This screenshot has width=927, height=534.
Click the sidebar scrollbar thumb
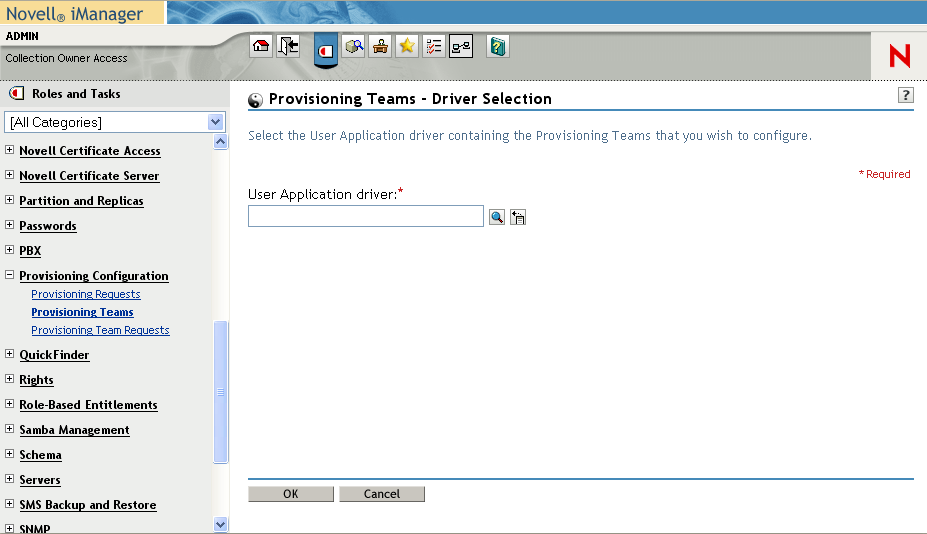221,392
